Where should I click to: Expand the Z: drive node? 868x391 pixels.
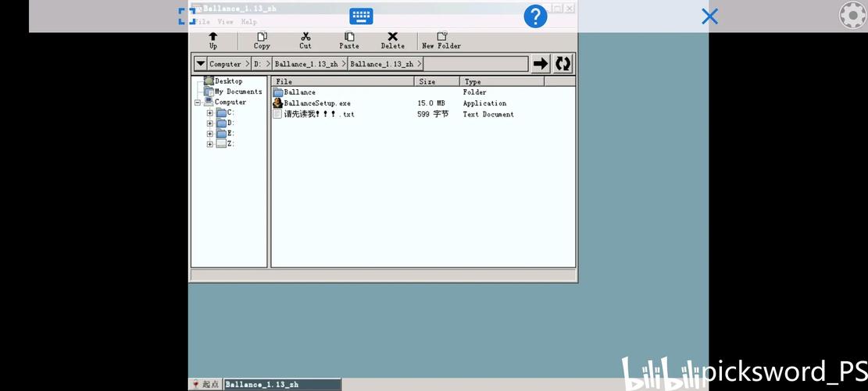pyautogui.click(x=210, y=145)
